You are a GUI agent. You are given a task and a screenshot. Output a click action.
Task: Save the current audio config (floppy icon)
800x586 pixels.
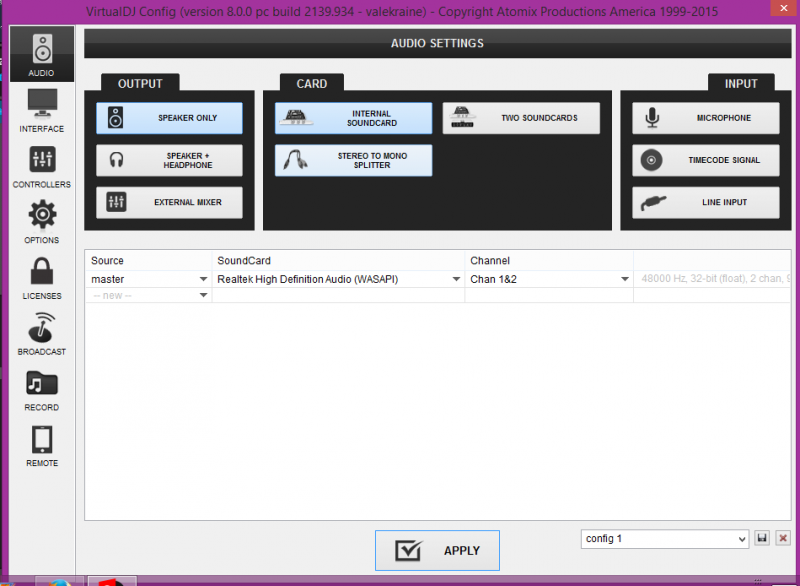click(x=762, y=538)
